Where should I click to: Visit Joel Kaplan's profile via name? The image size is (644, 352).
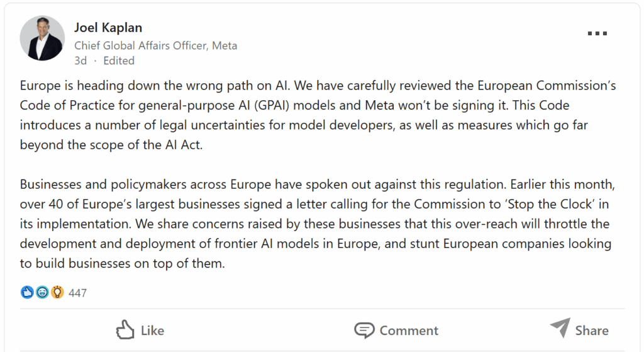tap(108, 27)
